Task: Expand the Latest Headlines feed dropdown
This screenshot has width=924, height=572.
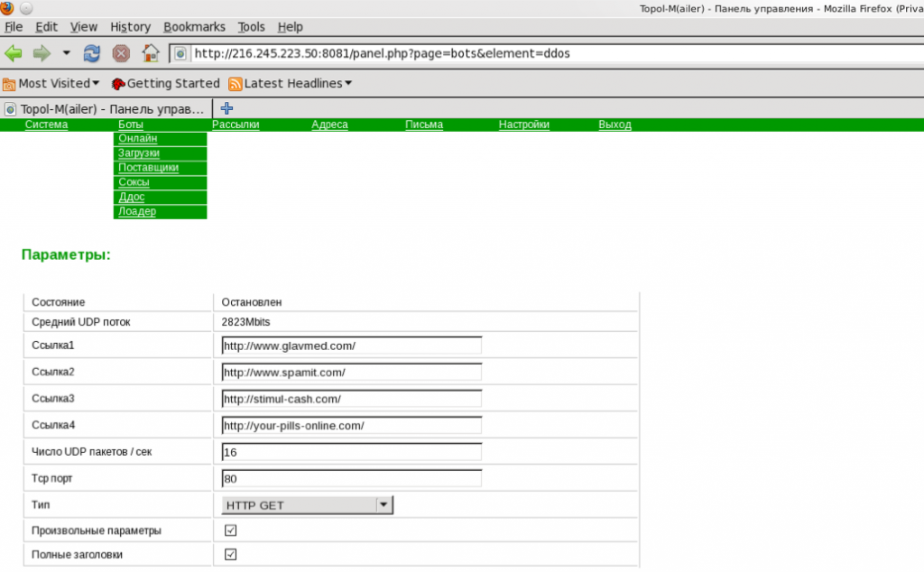Action: coord(290,83)
